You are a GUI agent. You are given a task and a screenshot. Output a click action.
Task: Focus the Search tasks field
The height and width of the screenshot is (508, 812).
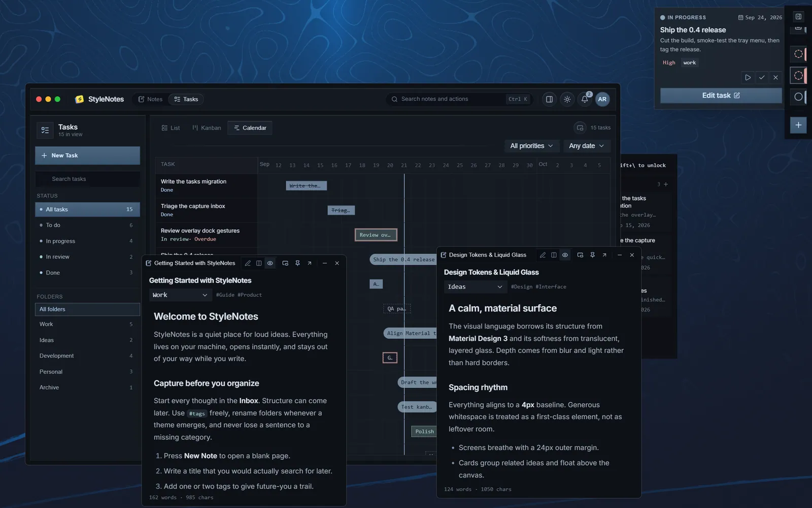tap(87, 179)
